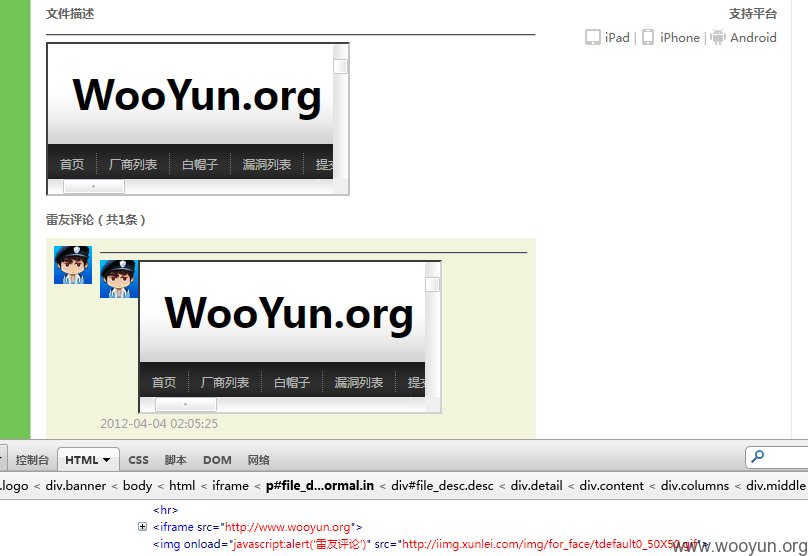Click 白帽子 in the top WooYun iframe
This screenshot has width=808, height=556.
pos(199,164)
